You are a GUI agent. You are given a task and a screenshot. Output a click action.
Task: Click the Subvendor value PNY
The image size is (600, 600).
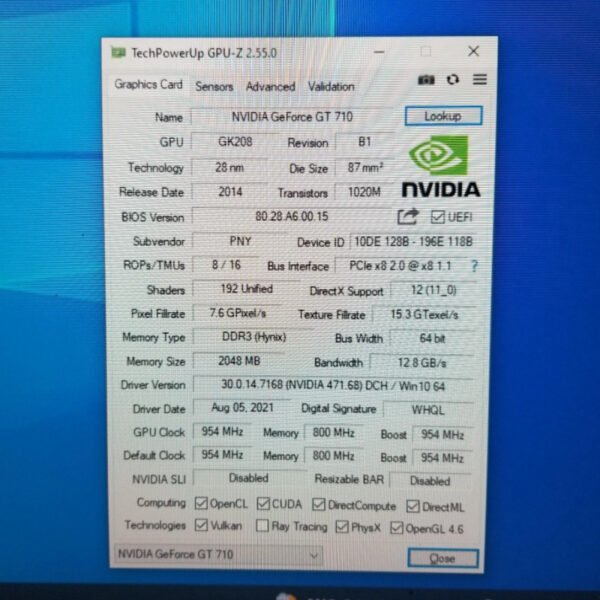pos(240,241)
